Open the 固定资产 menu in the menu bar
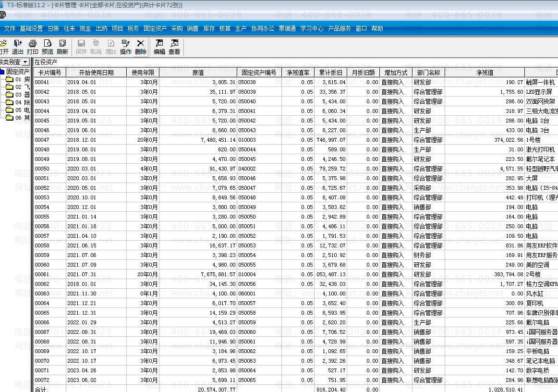This screenshot has width=558, height=392. 155,28
